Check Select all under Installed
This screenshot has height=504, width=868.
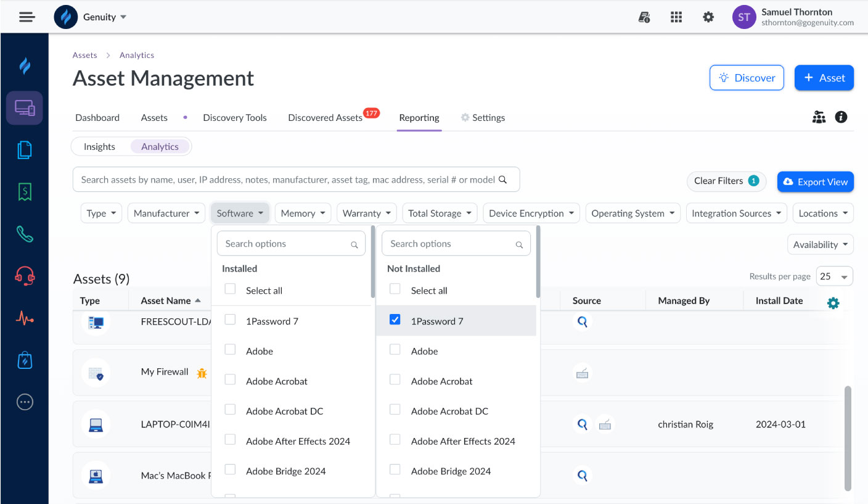point(230,289)
